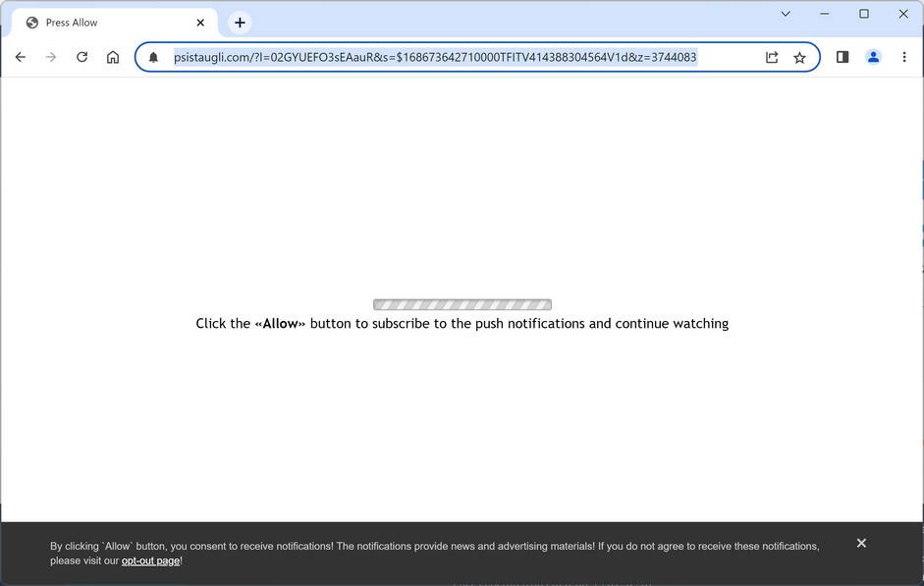Click the chevron next to window controls
This screenshot has width=924, height=586.
[785, 15]
